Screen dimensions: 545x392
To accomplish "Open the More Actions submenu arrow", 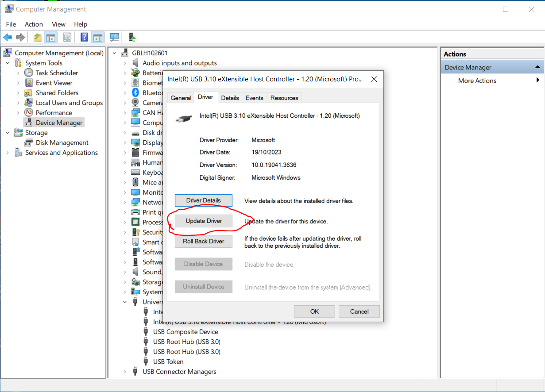I will click(x=538, y=80).
